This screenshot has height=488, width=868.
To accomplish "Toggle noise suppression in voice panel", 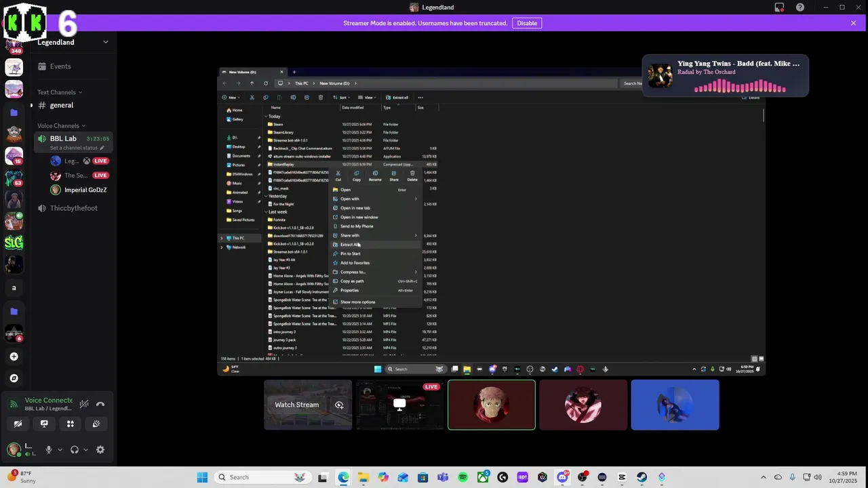I will pos(84,404).
